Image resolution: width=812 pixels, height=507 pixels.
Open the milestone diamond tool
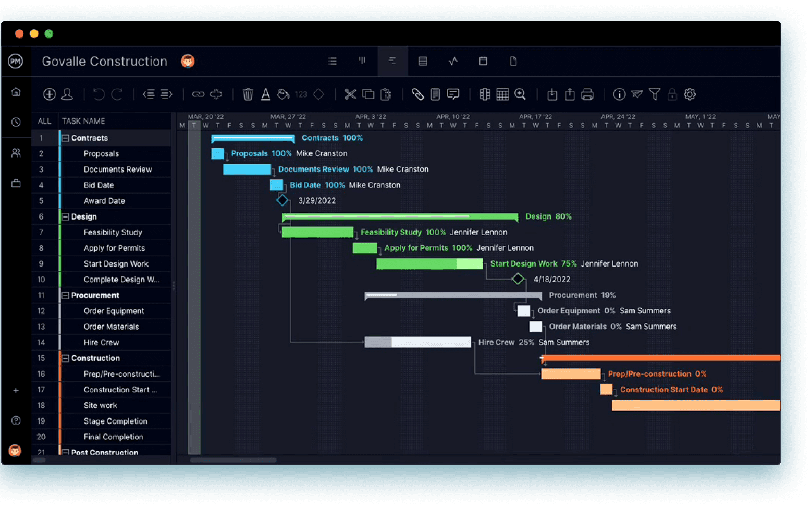pos(318,94)
